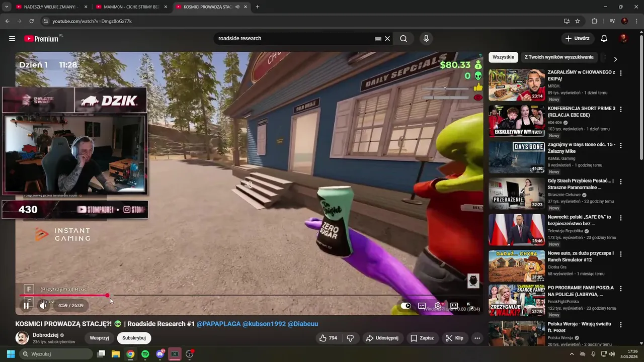The image size is (644, 362).
Task: Select Z Twoich wyników wyszukiwania chip
Action: click(x=559, y=57)
